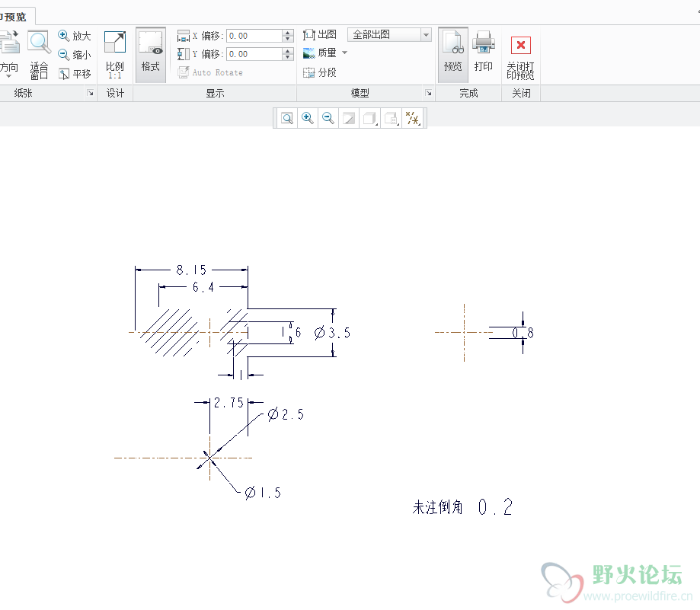The width and height of the screenshot is (700, 610).
Task: Open the datum display filters icon
Action: click(413, 118)
